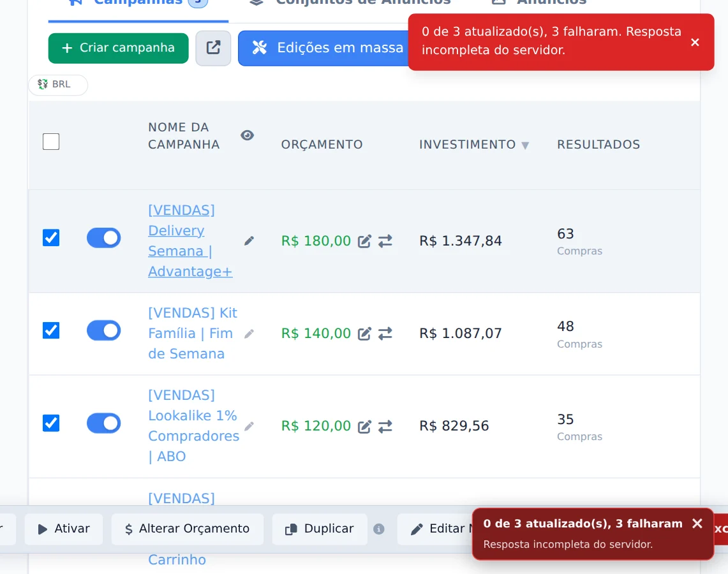Click the Duplicar bulk action button
The image size is (728, 574).
point(320,529)
